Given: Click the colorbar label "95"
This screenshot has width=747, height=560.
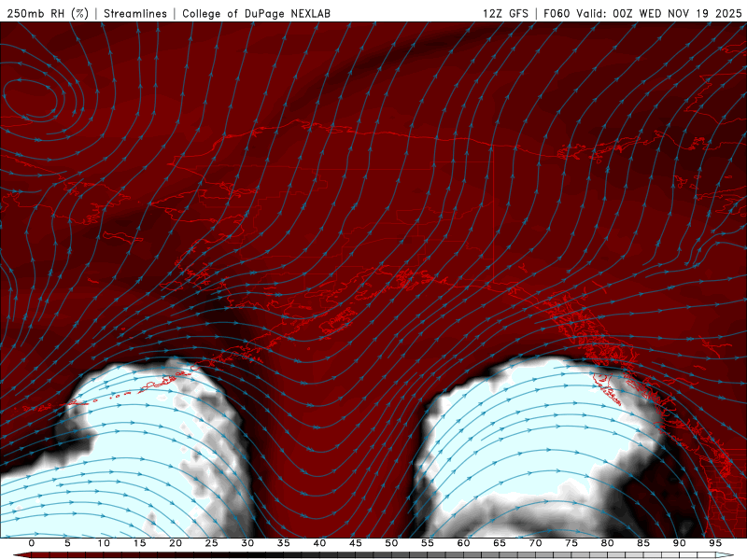Looking at the screenshot, I should [x=715, y=543].
